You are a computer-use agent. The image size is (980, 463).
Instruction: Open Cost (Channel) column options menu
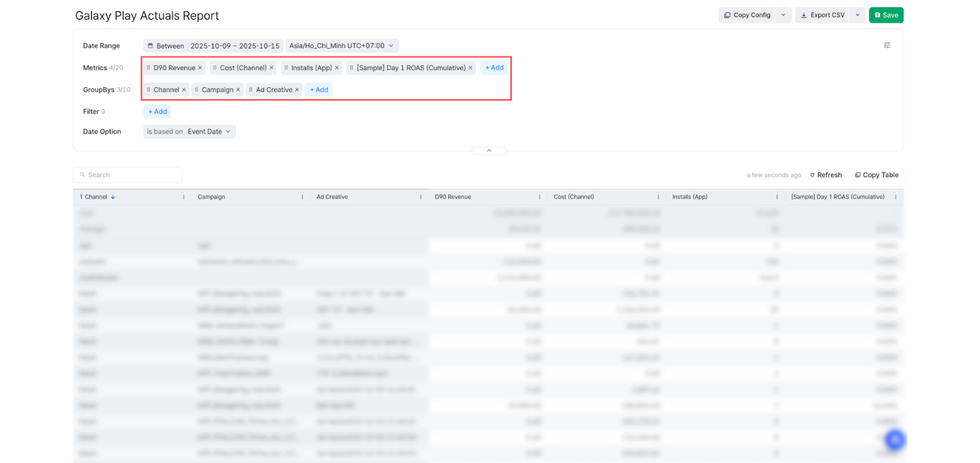[658, 197]
